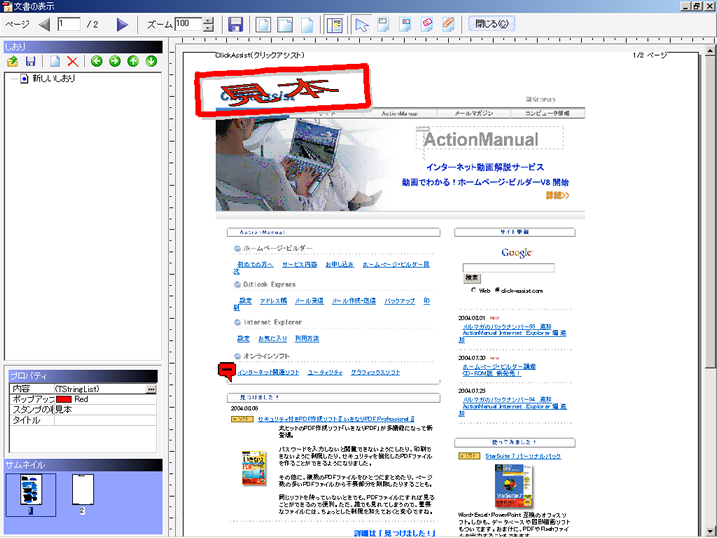Select the arrow pointer tool
Image resolution: width=717 pixels, height=538 pixels.
[361, 24]
